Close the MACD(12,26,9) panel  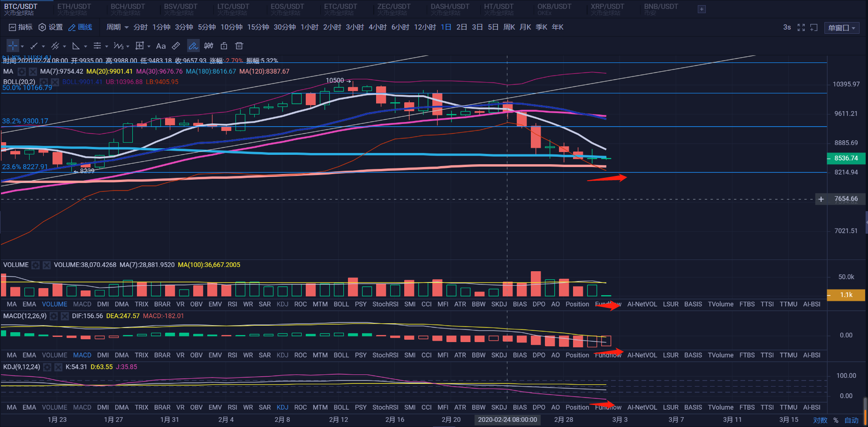[x=65, y=316]
